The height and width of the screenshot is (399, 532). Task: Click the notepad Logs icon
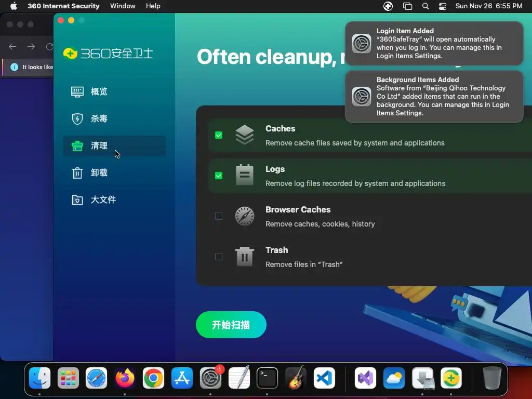[245, 175]
